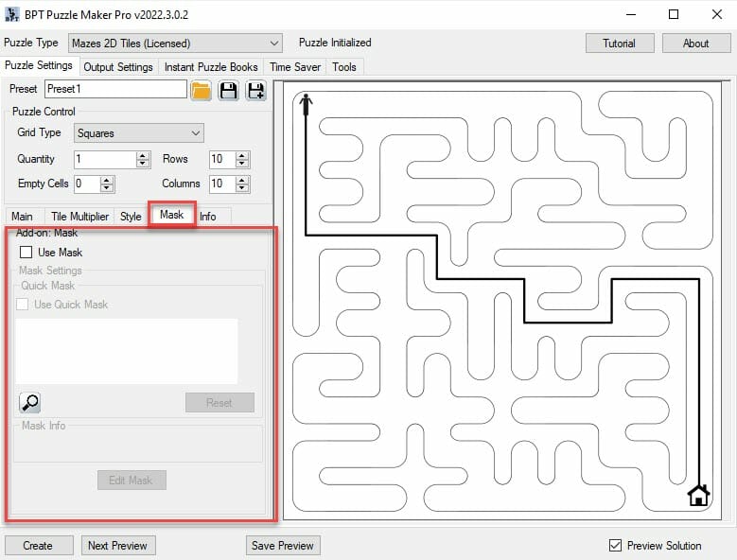Focus the Columns number field
737x560 pixels.
click(x=222, y=184)
